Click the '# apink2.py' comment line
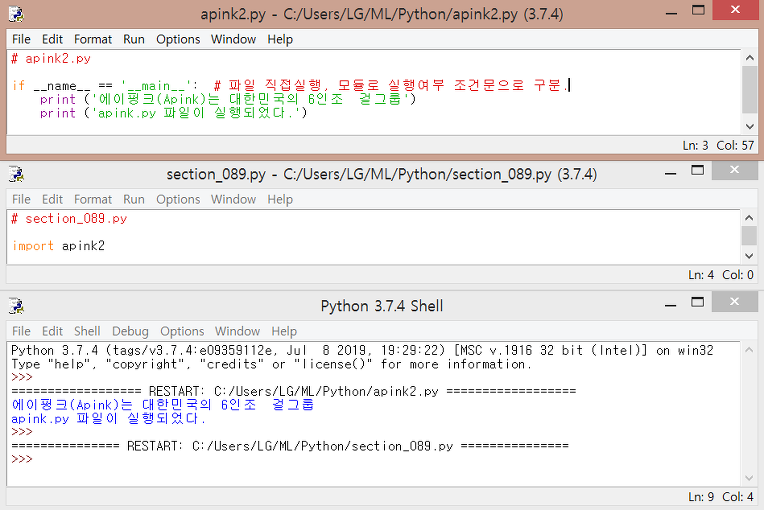This screenshot has height=510, width=764. (51, 59)
